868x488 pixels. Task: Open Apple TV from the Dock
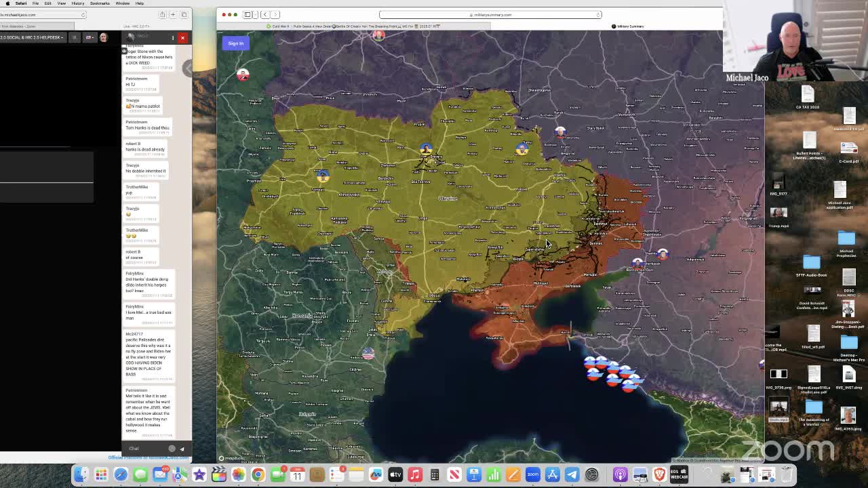395,475
